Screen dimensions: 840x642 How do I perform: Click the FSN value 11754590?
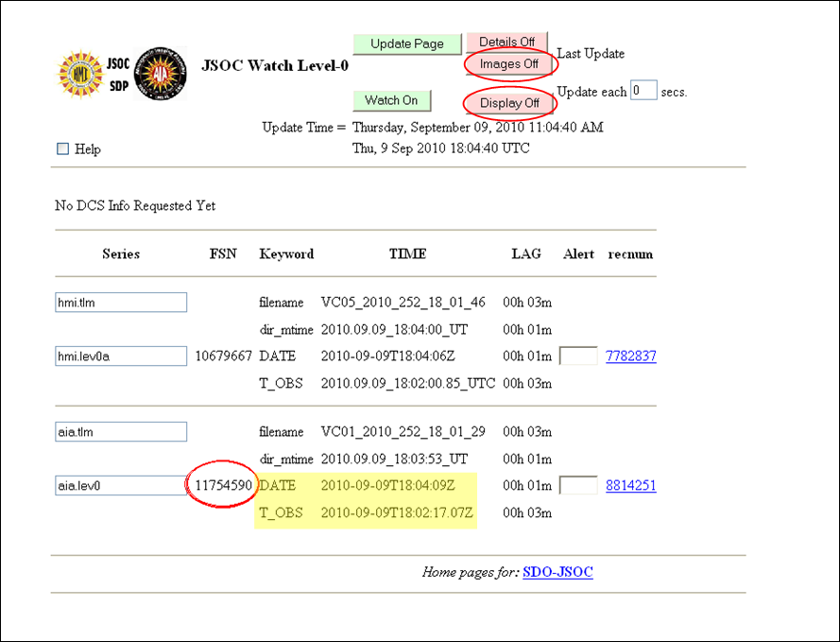(223, 485)
